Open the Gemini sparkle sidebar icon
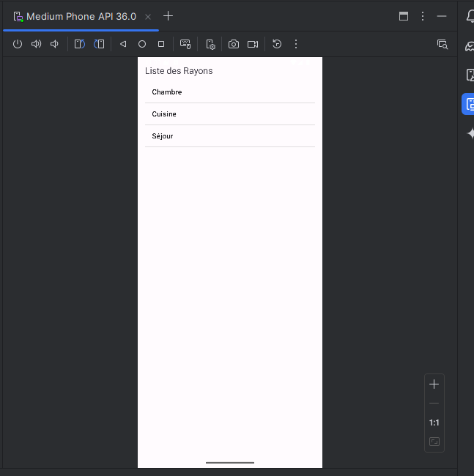Viewport: 474px width, 476px height. tap(470, 133)
